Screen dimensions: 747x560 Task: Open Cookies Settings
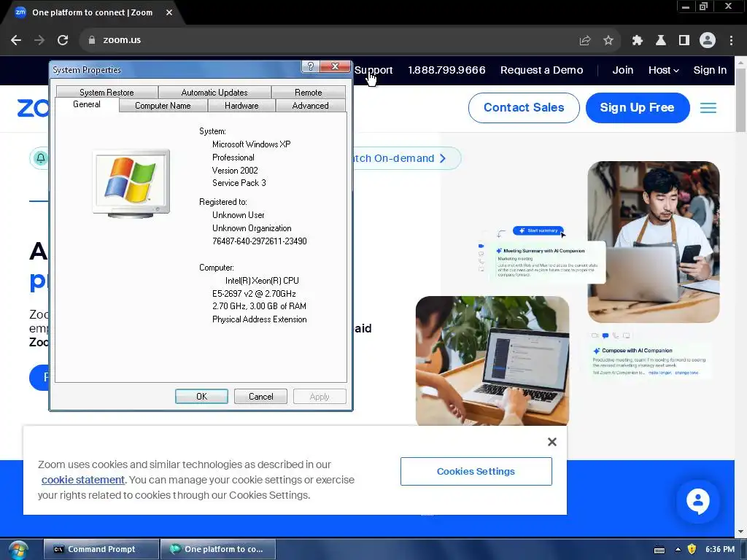click(476, 472)
